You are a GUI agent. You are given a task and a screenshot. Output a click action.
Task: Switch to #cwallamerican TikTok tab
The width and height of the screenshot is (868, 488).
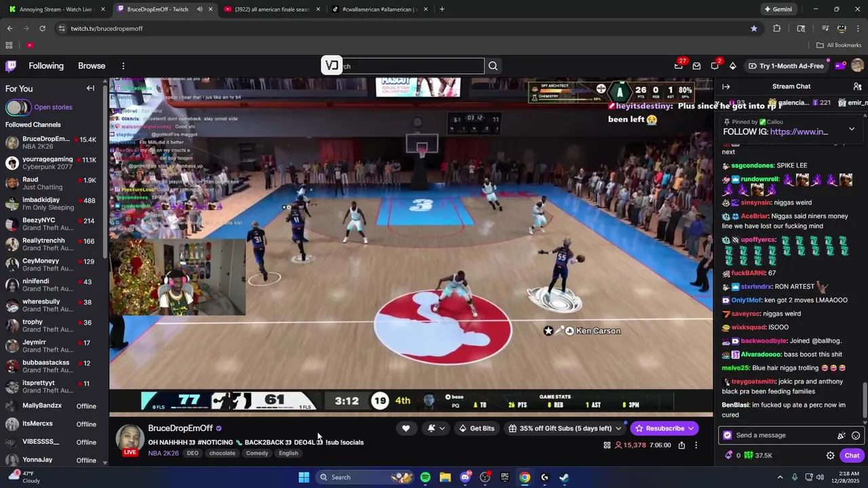pos(378,9)
